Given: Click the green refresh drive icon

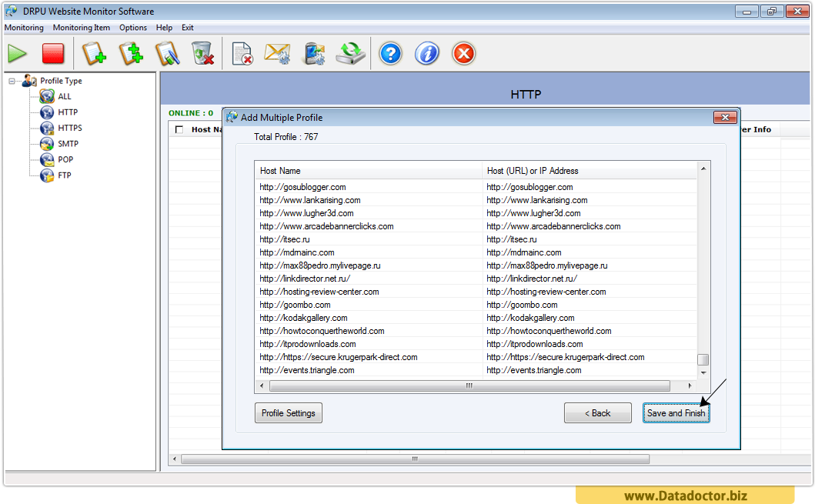Looking at the screenshot, I should (351, 54).
